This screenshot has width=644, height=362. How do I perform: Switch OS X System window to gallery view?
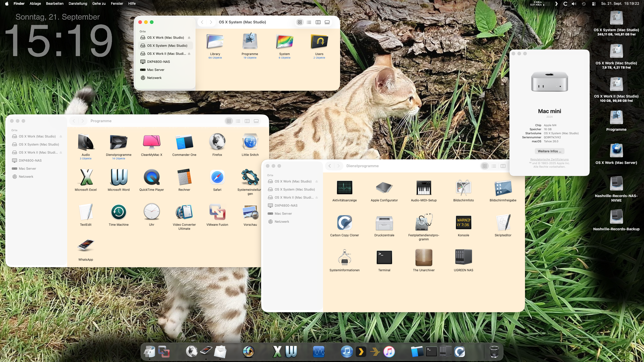pos(327,22)
